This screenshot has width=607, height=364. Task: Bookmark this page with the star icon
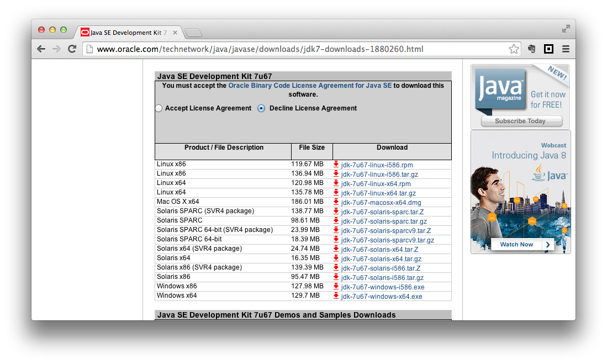[x=514, y=49]
